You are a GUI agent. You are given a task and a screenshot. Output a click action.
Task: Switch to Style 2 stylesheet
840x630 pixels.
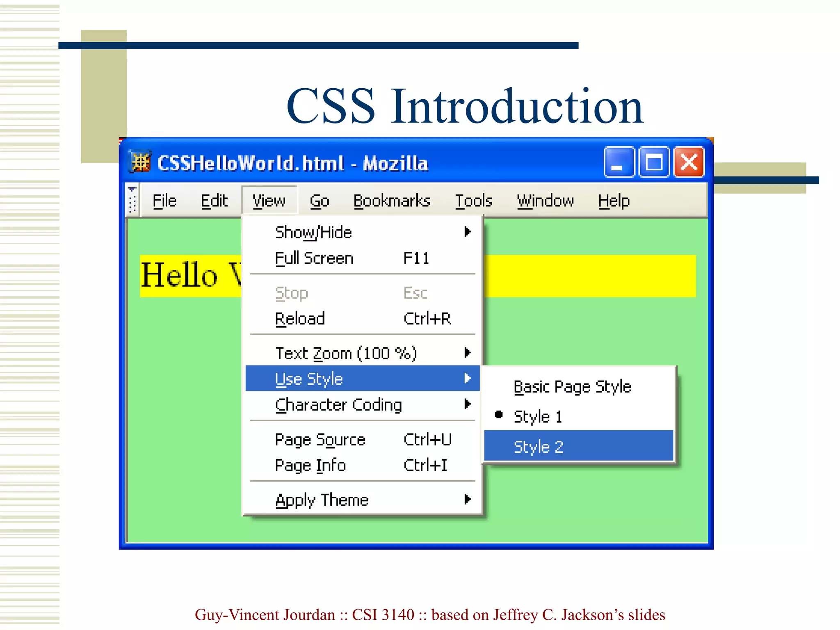(538, 447)
